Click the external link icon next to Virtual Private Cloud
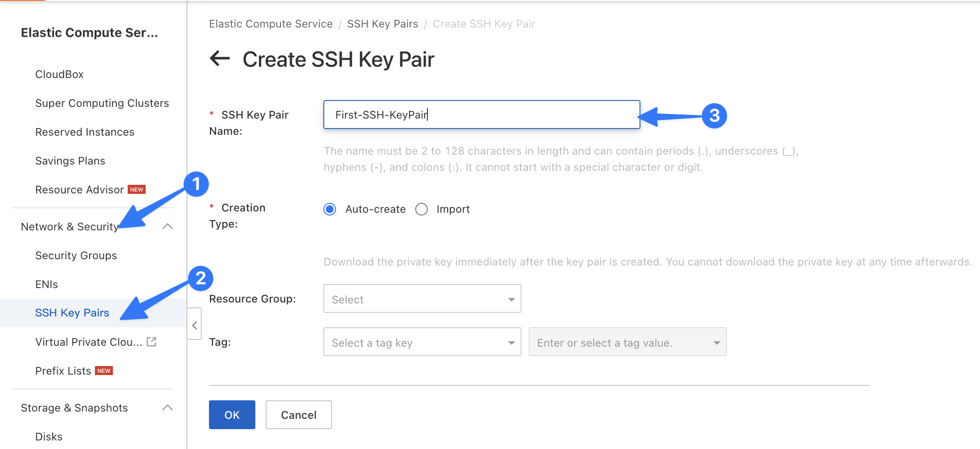The width and height of the screenshot is (980, 449). click(152, 342)
